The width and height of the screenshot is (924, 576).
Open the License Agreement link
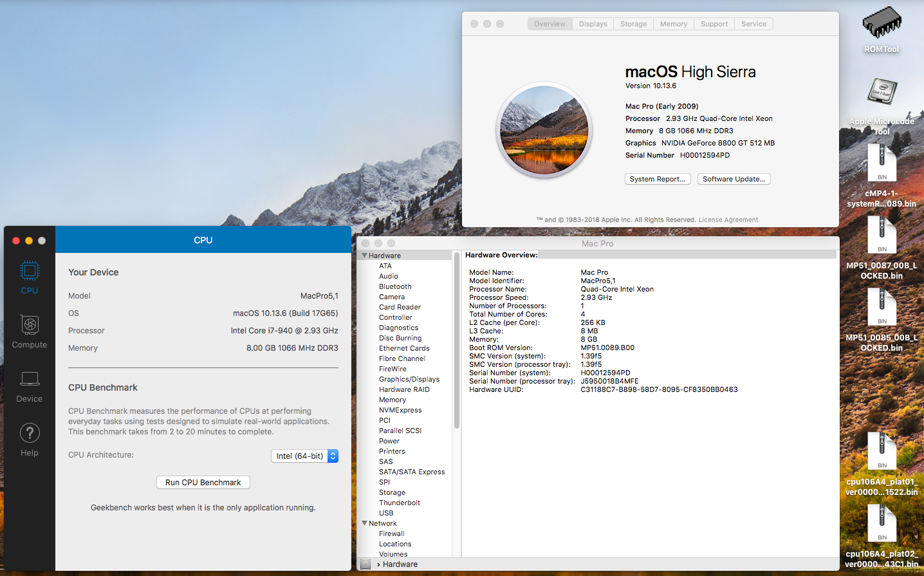pos(728,220)
